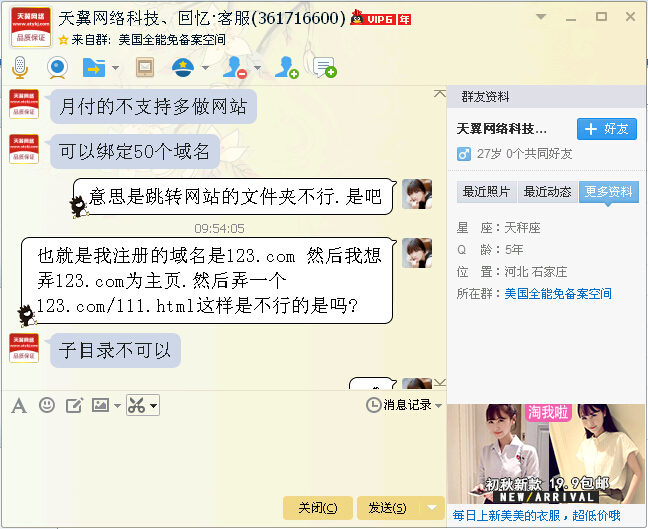648x529 pixels.
Task: Expand the screenshot scissors dropdown arrow
Action: (x=153, y=406)
